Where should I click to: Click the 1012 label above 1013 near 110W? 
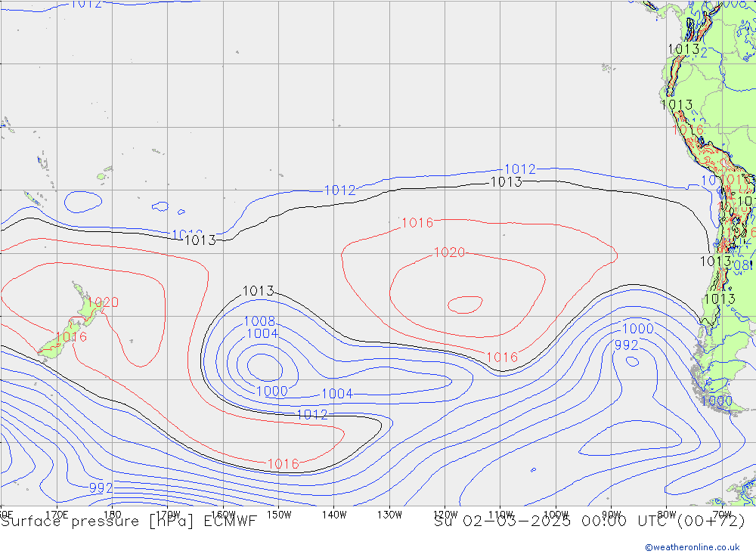(x=520, y=169)
